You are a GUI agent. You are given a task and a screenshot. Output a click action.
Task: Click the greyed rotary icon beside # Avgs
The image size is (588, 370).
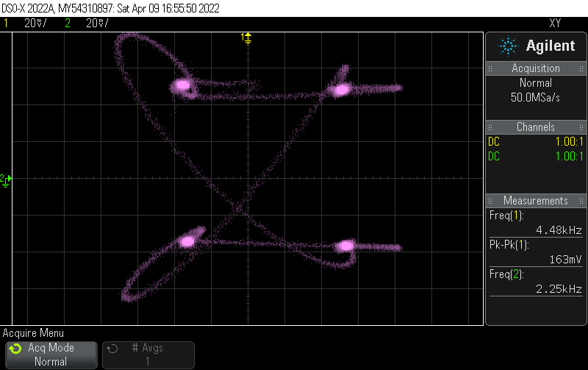coord(112,349)
